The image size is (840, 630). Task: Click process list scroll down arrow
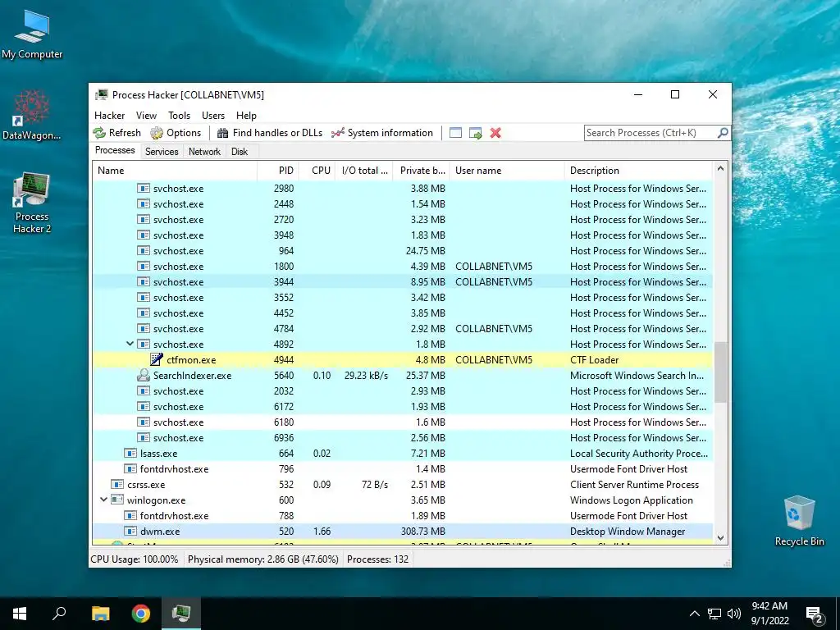(x=720, y=538)
